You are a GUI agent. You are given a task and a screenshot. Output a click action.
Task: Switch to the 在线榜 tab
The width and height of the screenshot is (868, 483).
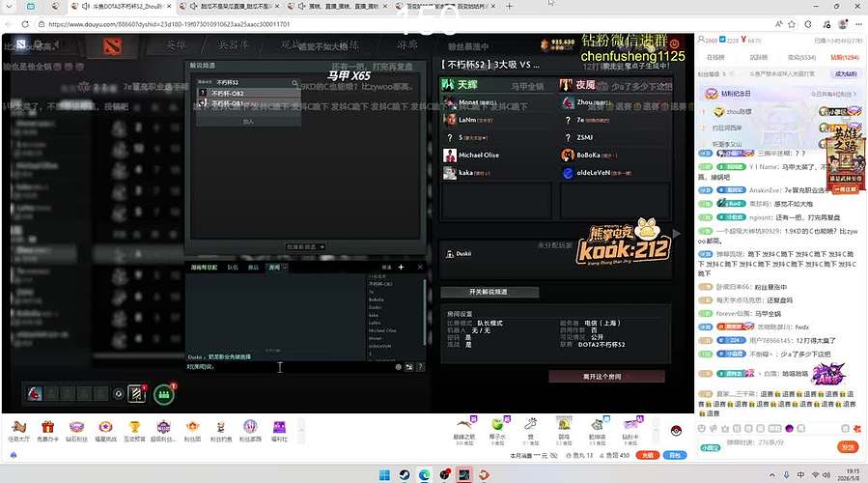tap(715, 58)
